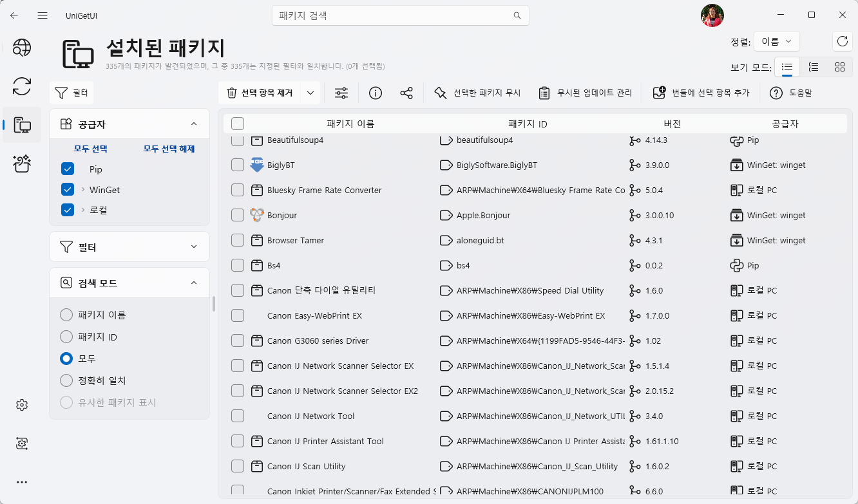Expand the 로컬 source tree arrow
This screenshot has height=504, width=858.
point(83,210)
